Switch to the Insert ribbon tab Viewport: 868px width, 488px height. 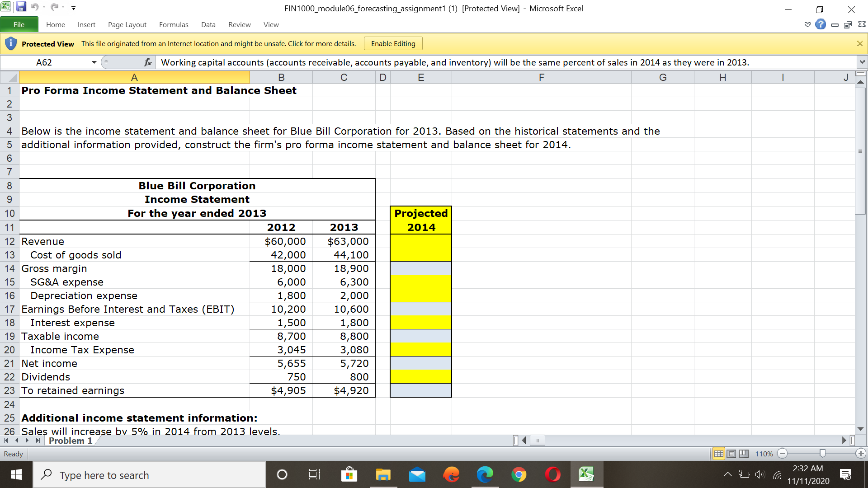click(86, 24)
